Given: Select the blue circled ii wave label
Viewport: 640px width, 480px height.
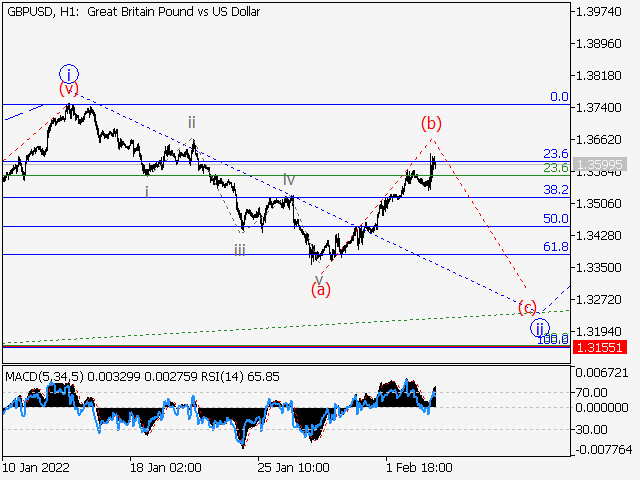Looking at the screenshot, I should 540,327.
